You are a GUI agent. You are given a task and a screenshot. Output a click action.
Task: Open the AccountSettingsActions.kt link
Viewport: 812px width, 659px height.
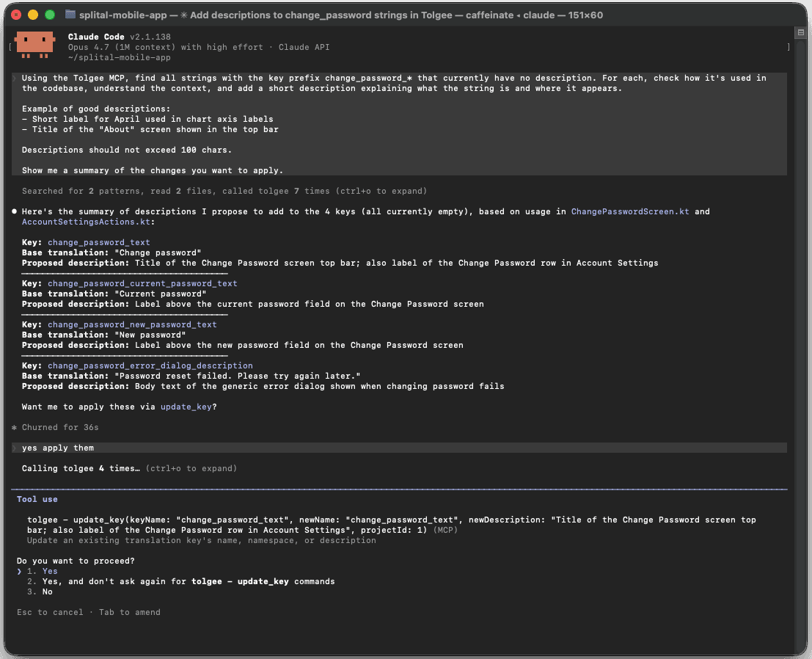coord(86,222)
